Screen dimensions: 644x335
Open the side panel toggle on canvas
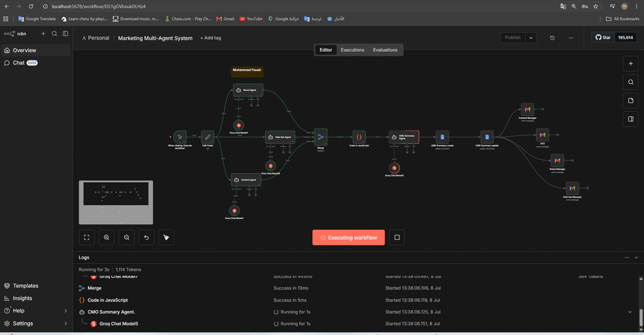tap(630, 119)
